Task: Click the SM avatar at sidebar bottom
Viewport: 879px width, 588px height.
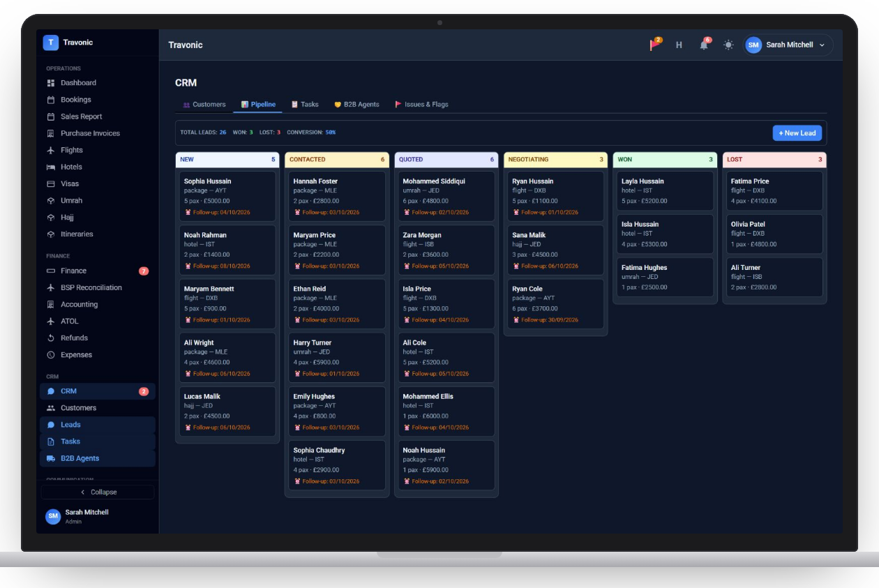Action: 53,516
